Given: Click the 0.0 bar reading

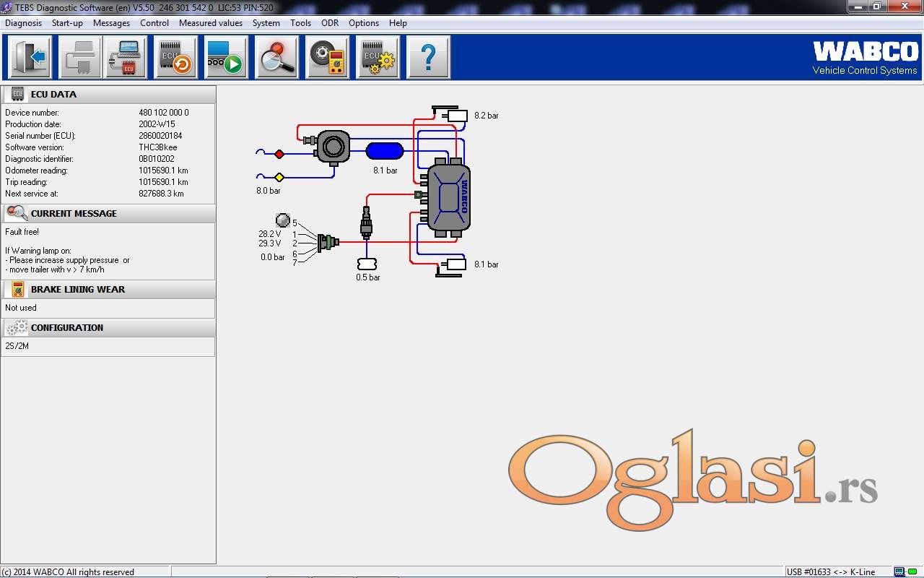Looking at the screenshot, I should 272,257.
